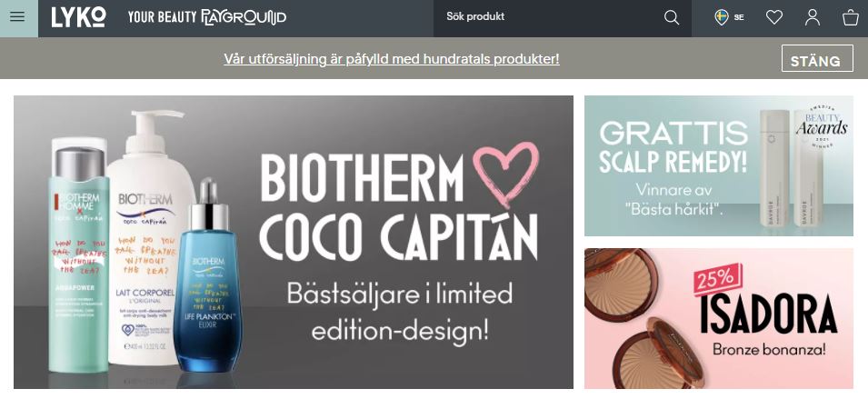Click the LYKO logo

[78, 17]
